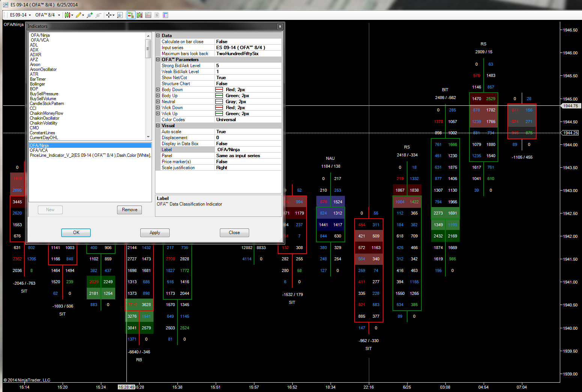The image size is (582, 392).
Task: Open the chart properties icon
Action: point(165,15)
